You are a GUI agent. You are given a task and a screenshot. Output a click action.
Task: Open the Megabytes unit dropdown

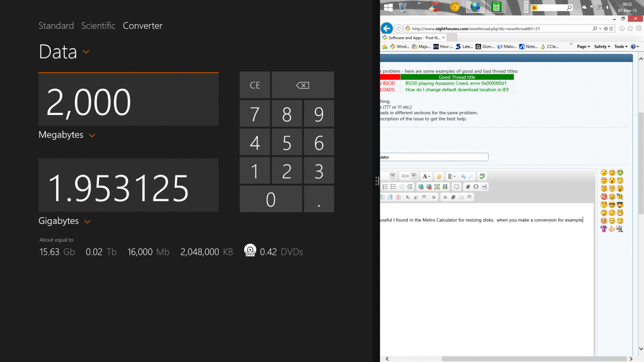92,135
